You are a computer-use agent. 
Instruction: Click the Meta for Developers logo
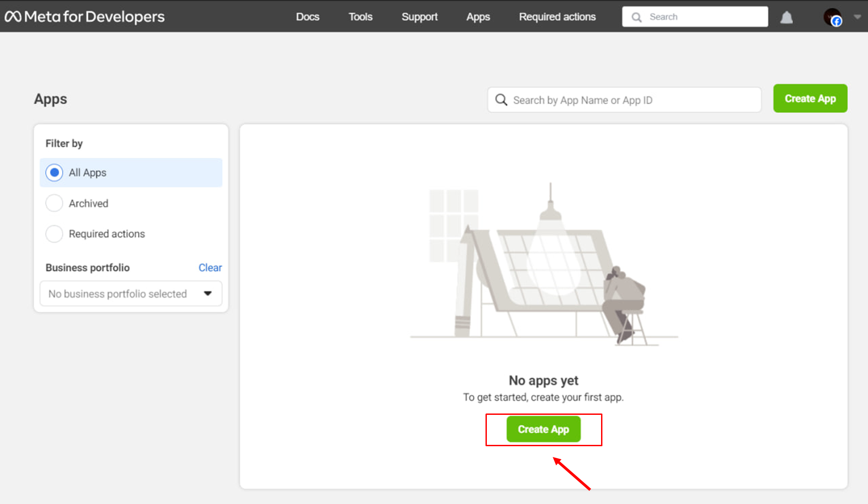point(85,17)
